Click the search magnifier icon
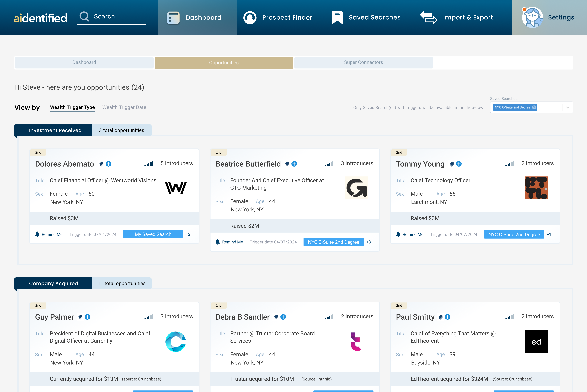This screenshot has width=587, height=392. click(84, 16)
